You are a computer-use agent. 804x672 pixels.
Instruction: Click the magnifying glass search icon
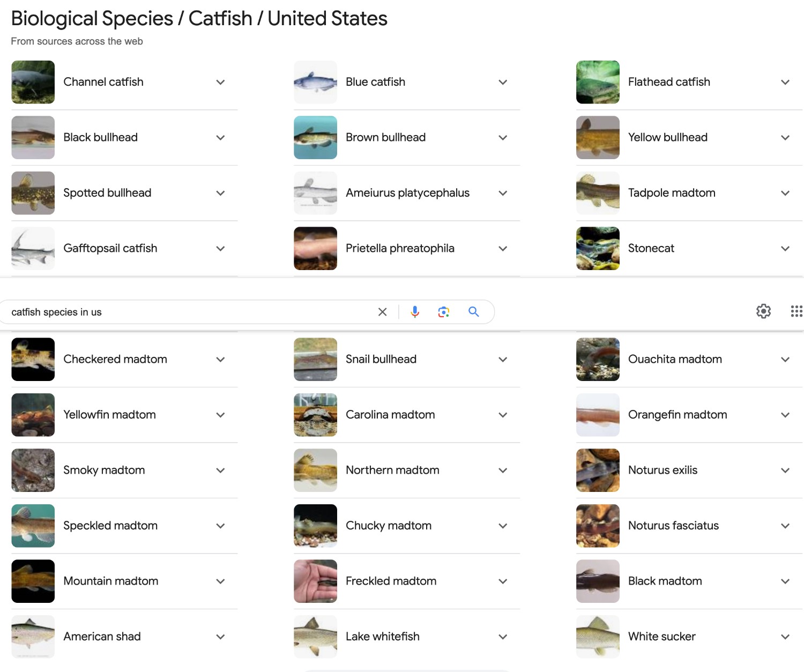coord(473,312)
